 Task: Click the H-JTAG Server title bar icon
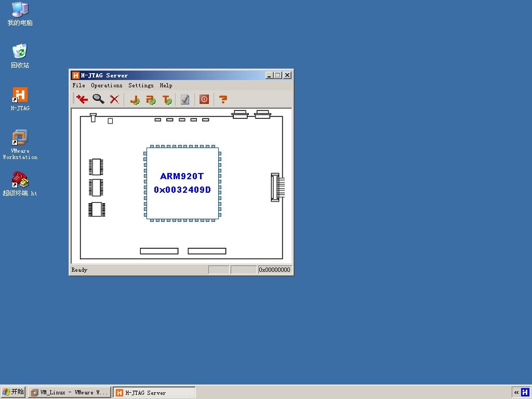[76, 75]
